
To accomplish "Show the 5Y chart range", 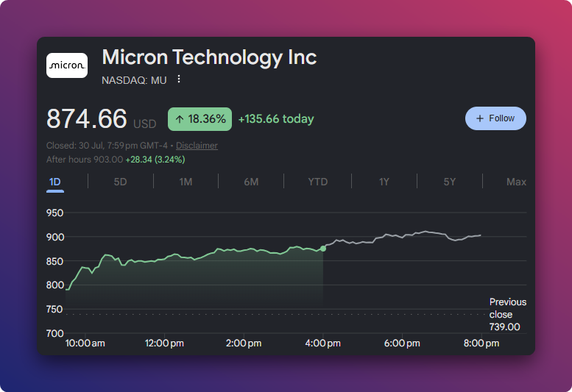I will tap(449, 182).
